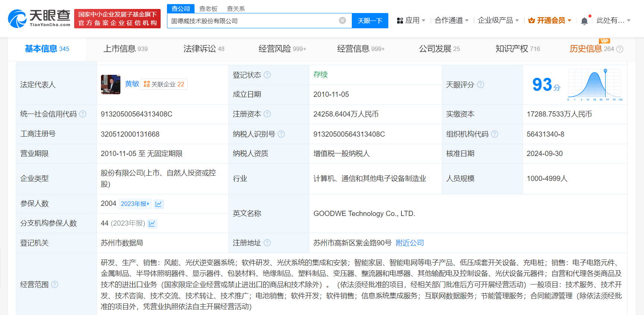Clear the search box with X icon
The image size is (644, 315).
pos(342,20)
